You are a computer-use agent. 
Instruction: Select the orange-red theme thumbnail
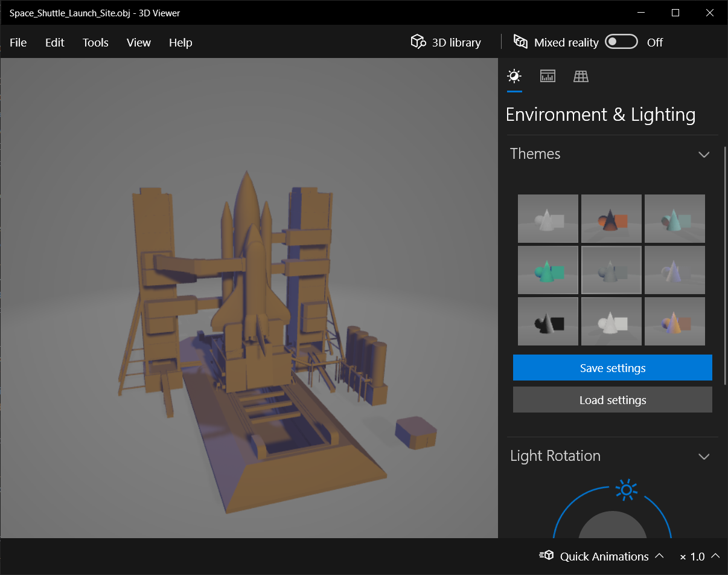click(x=611, y=219)
